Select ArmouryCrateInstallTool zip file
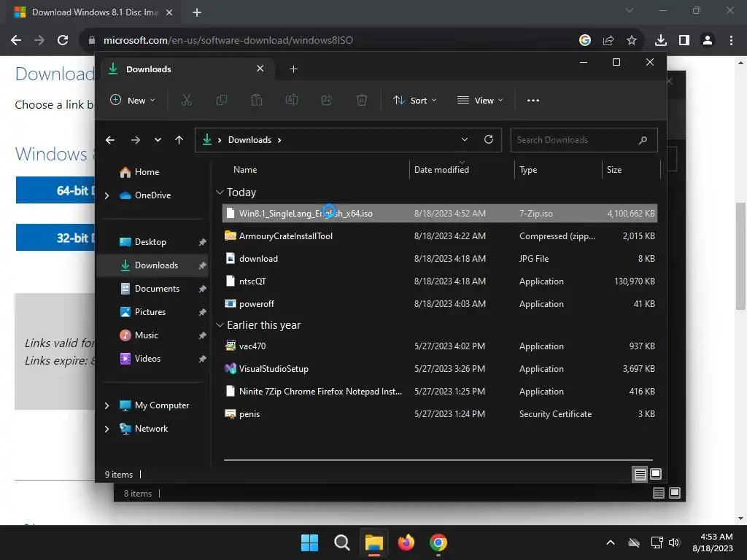This screenshot has width=747, height=560. (440, 236)
